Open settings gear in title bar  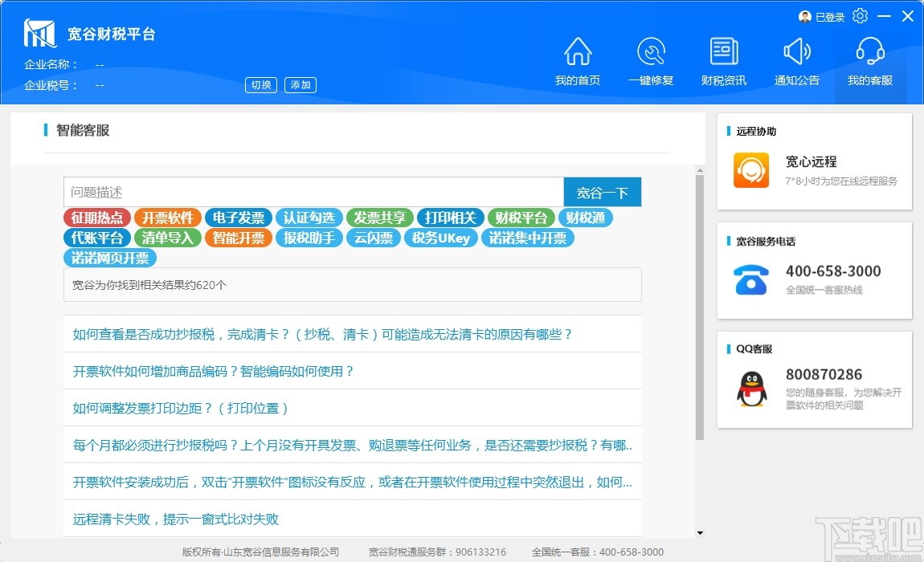tap(861, 17)
